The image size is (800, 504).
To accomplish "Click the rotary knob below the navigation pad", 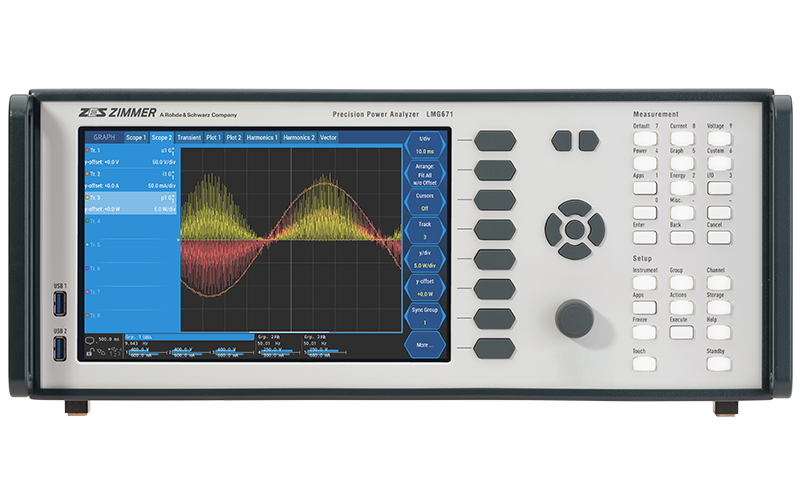I will pyautogui.click(x=575, y=317).
